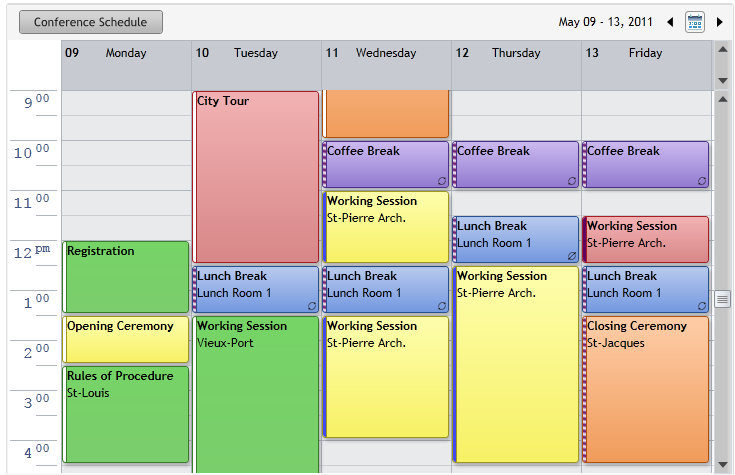Click header scroll down arrow beside Friday
This screenshot has width=735, height=475.
pos(722,81)
